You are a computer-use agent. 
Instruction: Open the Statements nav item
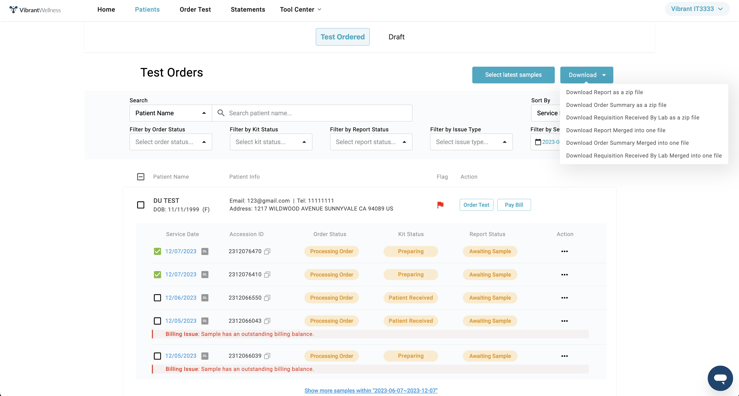(248, 9)
